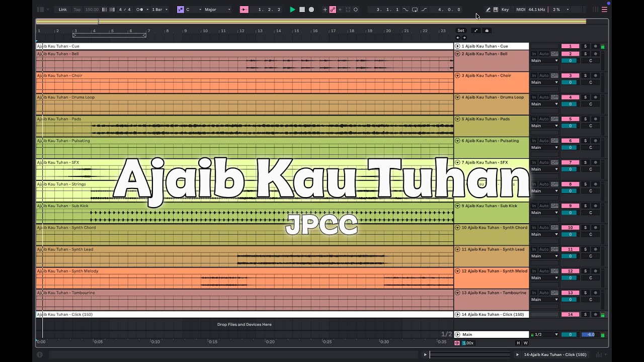
Task: Toggle the pink Automation Arm icon
Action: pos(333,10)
